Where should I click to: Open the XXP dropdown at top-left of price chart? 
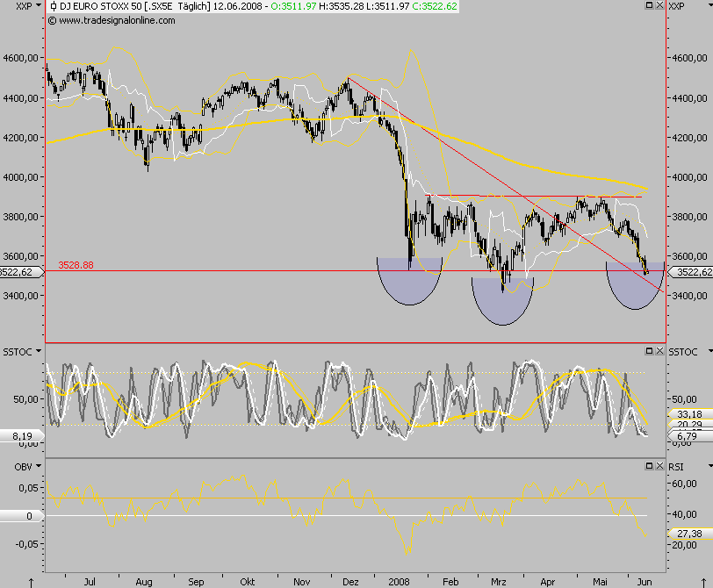click(x=39, y=5)
